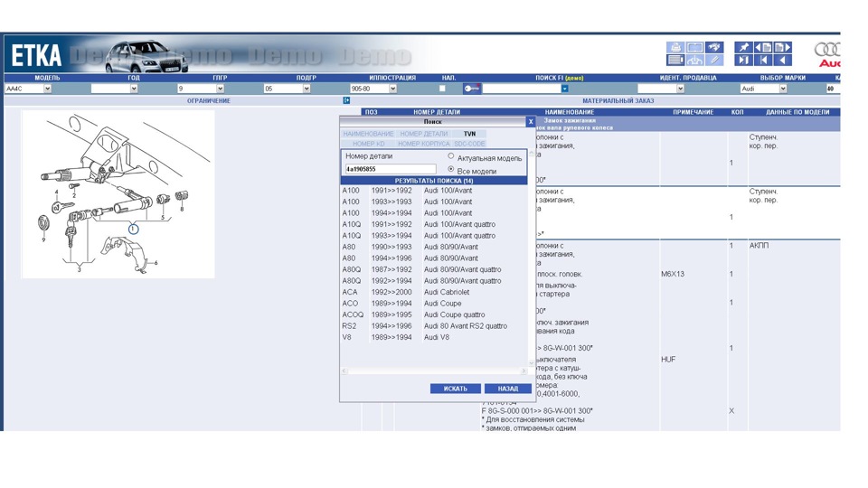The image size is (868, 488).
Task: Click the small arrow icon next to Ограничение
Action: pos(346,100)
